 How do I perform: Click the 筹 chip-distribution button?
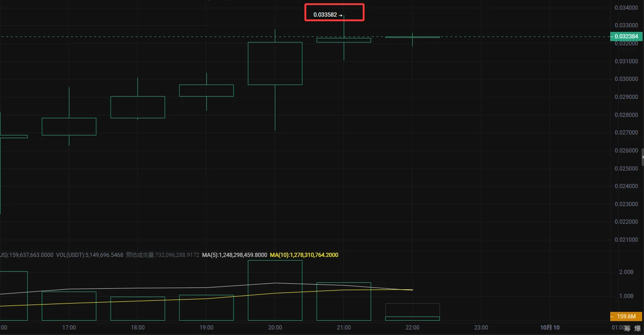click(x=627, y=329)
